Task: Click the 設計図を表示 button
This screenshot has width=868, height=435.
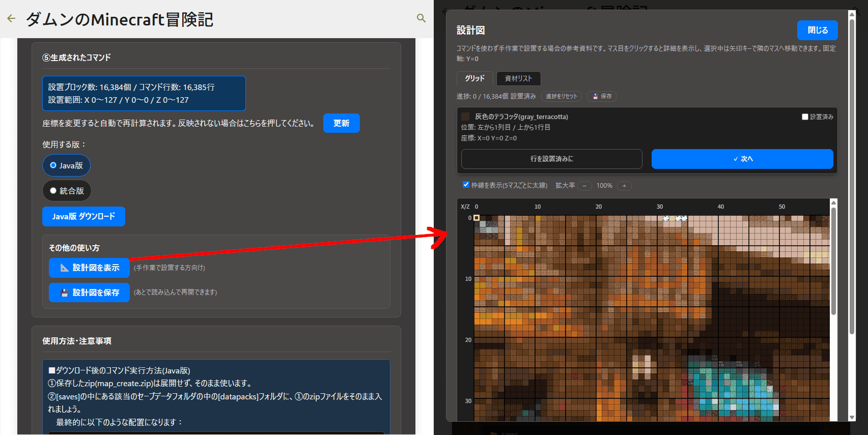Action: click(x=89, y=268)
